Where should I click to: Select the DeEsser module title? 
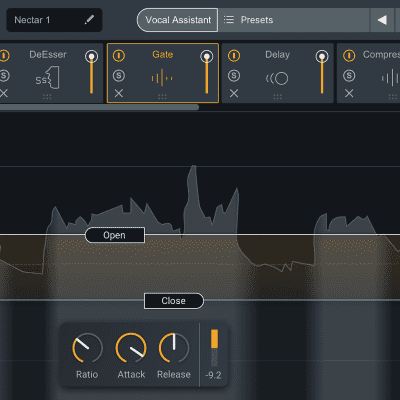[48, 54]
